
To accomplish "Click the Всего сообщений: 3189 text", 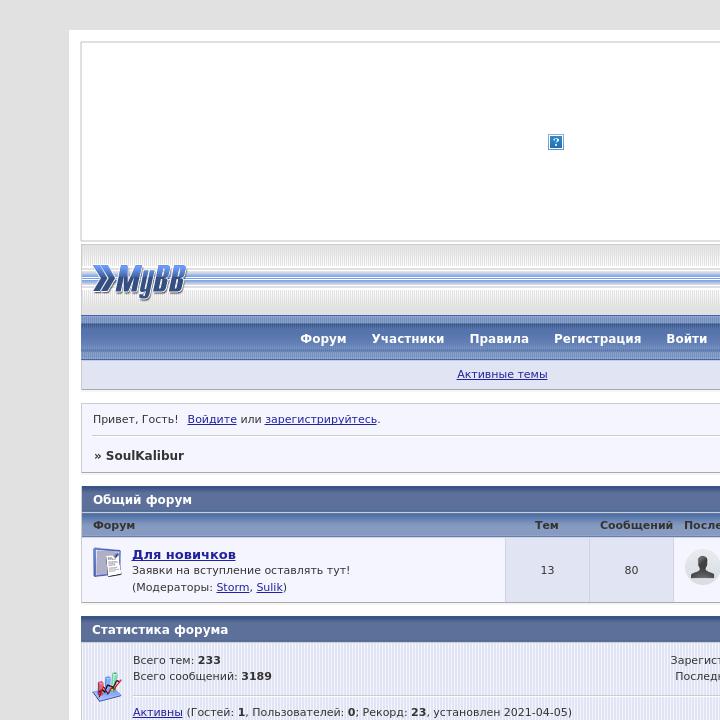I will point(202,676).
